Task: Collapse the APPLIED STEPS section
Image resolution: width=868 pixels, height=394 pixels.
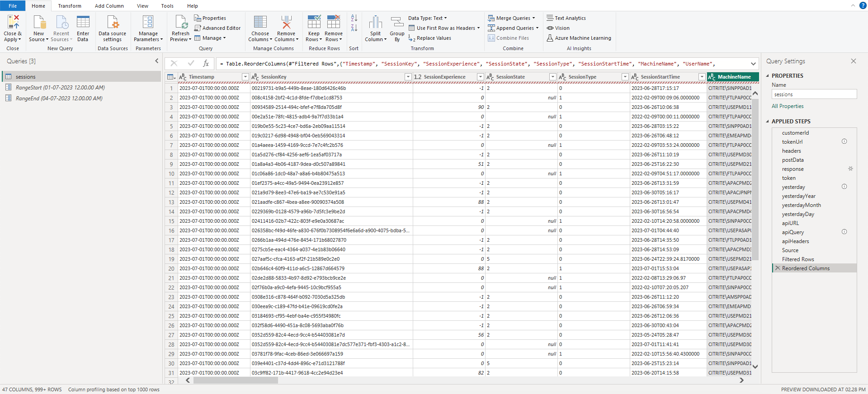Action: (768, 122)
